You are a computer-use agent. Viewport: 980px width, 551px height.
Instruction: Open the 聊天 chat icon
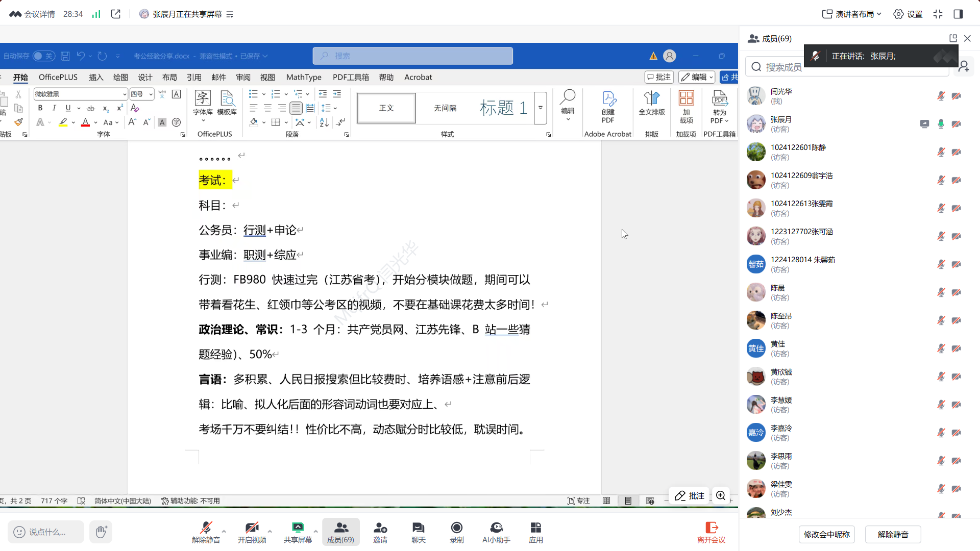[x=418, y=528]
